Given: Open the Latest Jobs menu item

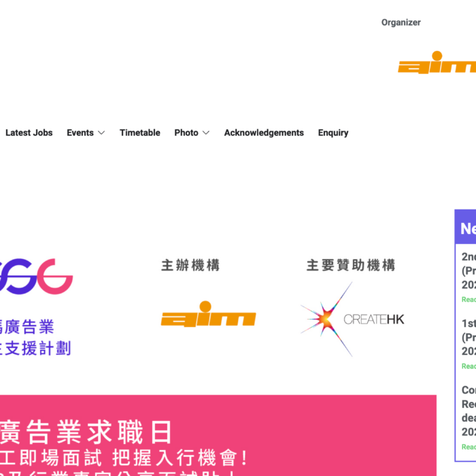Looking at the screenshot, I should 29,133.
